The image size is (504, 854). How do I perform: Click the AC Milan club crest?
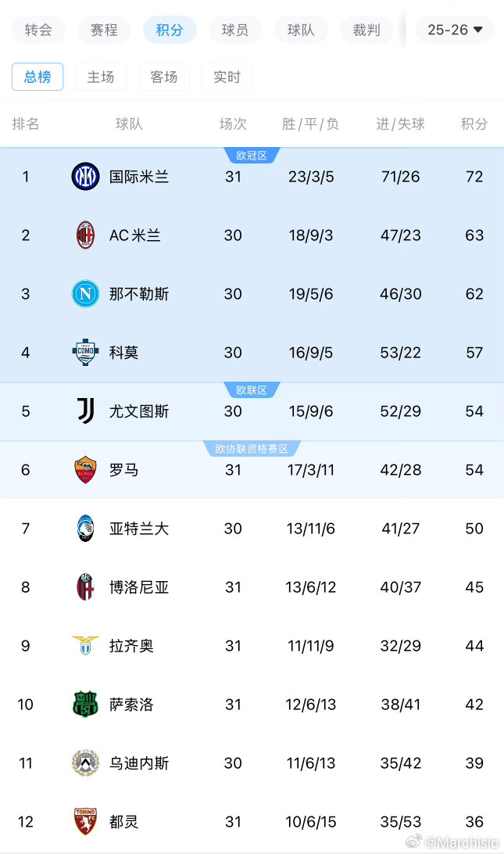click(85, 235)
